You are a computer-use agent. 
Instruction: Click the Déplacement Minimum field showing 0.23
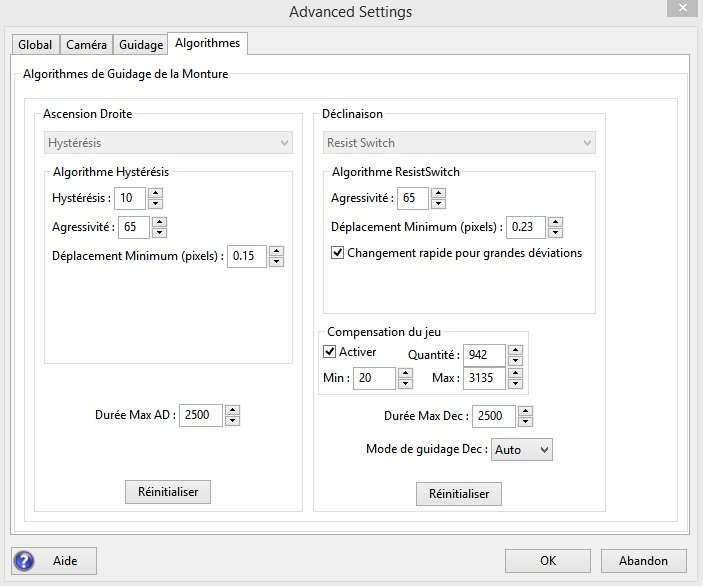click(526, 227)
